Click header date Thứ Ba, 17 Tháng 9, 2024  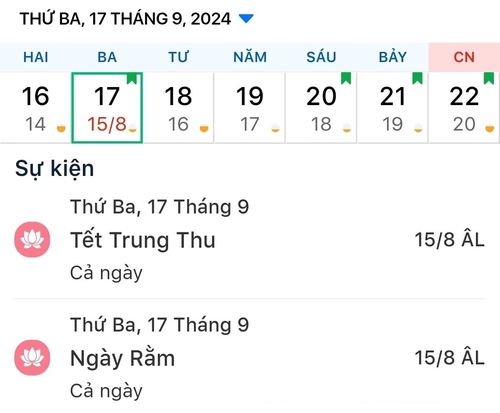point(125,19)
